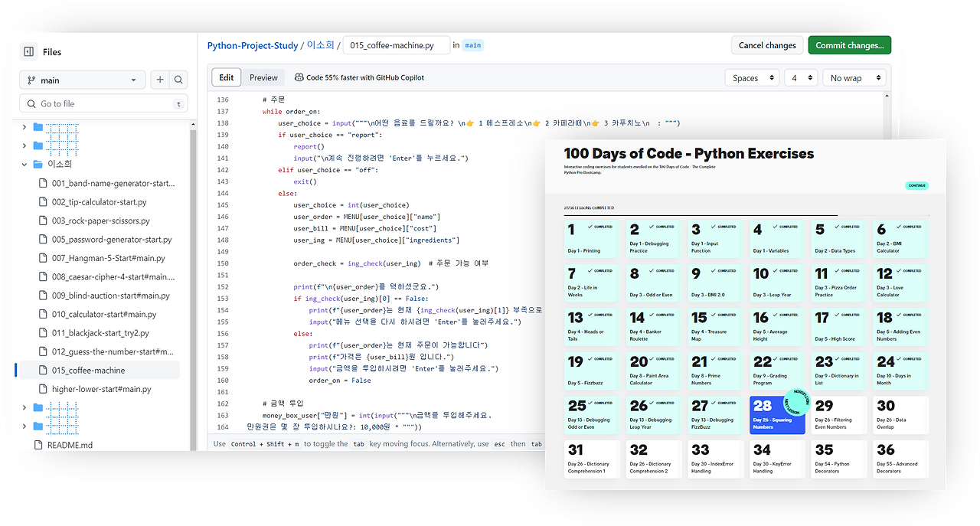Open the indent size 4 dropdown
Viewport: 980px width, 526px height.
801,77
